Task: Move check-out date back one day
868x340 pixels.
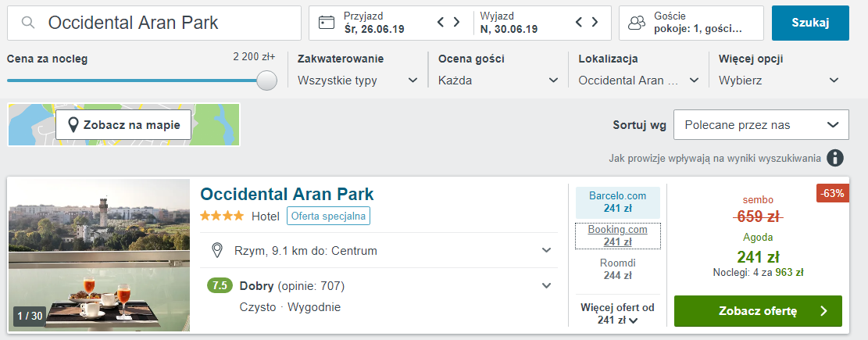Action: (579, 22)
